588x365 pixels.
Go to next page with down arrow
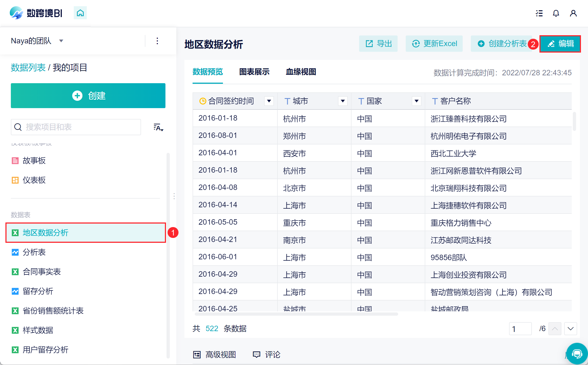pyautogui.click(x=570, y=329)
